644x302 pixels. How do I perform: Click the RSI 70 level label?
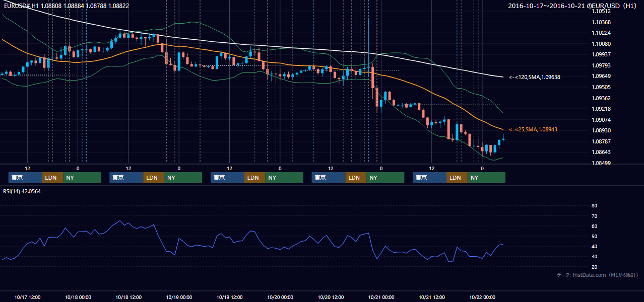coord(594,216)
